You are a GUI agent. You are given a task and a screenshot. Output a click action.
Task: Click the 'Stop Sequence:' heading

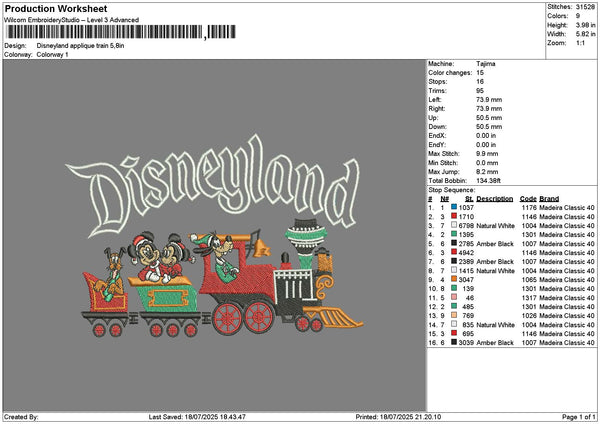(x=452, y=190)
